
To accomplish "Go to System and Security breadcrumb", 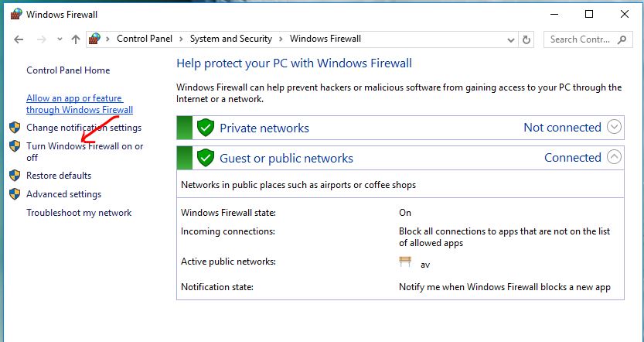I will pyautogui.click(x=231, y=39).
